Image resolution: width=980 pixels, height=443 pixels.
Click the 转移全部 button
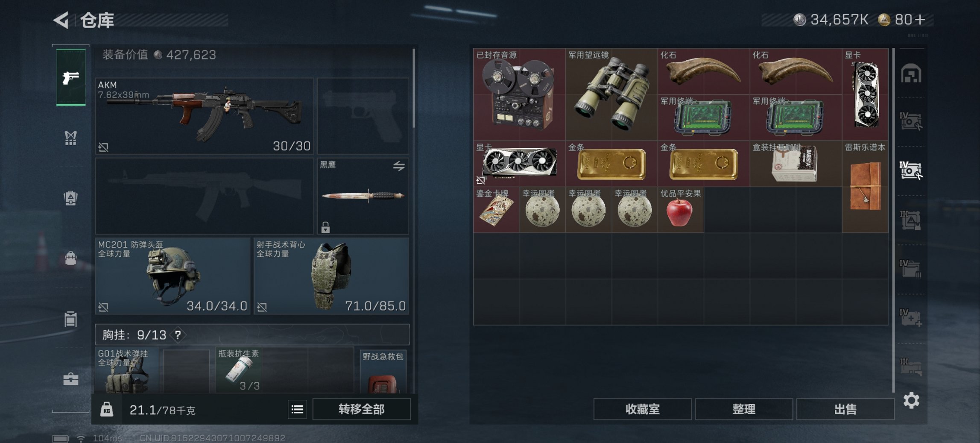pyautogui.click(x=361, y=409)
